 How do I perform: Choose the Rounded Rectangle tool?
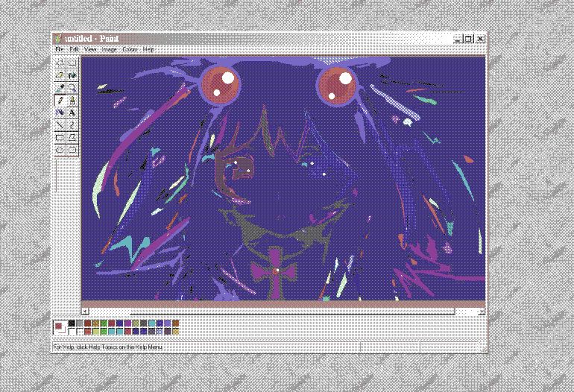72,150
